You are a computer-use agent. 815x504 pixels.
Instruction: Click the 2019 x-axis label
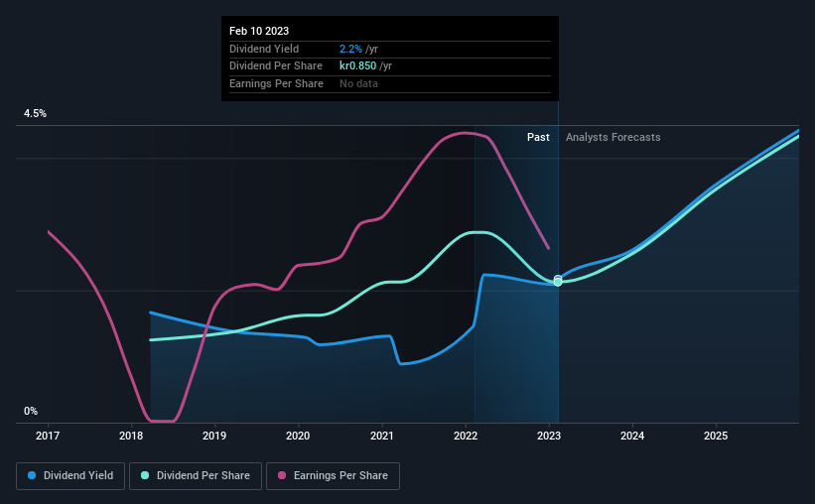tap(214, 436)
